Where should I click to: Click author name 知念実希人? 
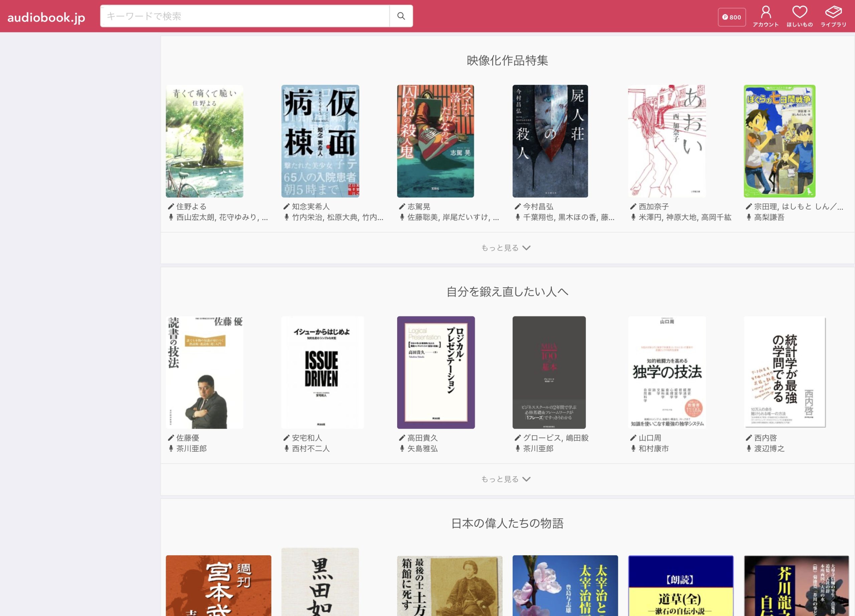coord(311,206)
